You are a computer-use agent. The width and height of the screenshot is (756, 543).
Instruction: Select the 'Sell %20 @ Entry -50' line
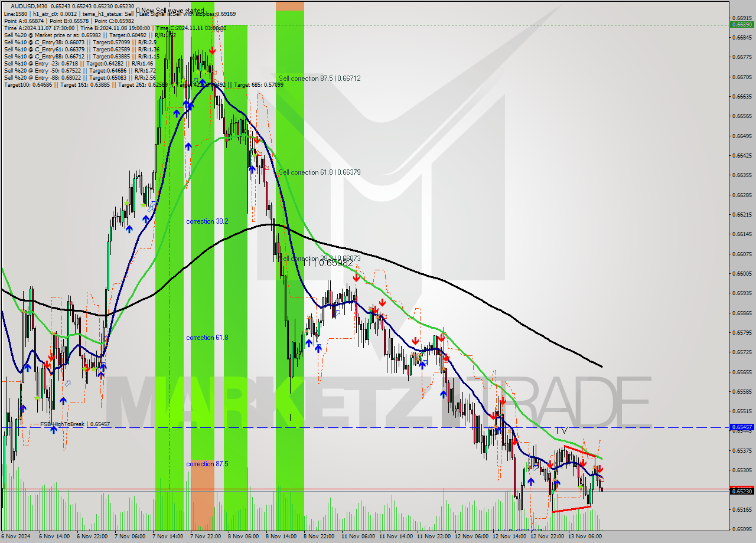[80, 71]
